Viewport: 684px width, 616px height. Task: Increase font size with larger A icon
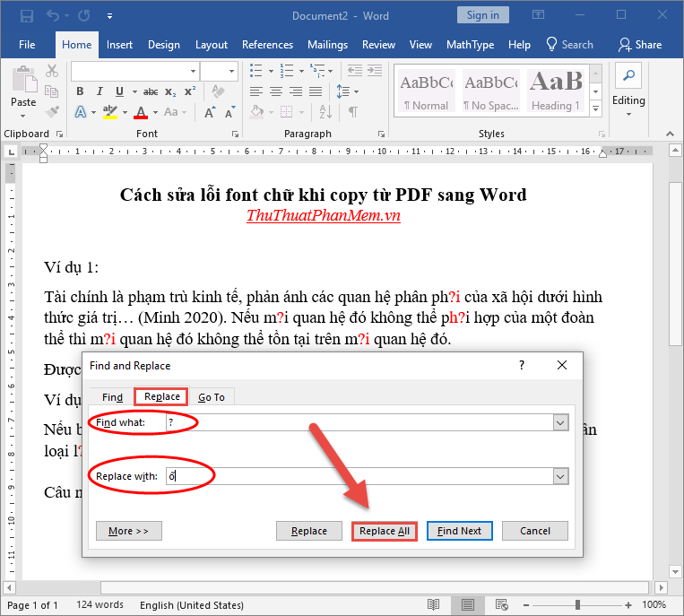(x=210, y=113)
